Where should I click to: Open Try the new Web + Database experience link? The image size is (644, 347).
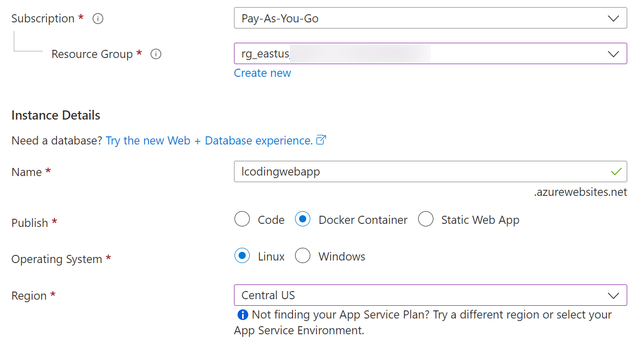209,140
